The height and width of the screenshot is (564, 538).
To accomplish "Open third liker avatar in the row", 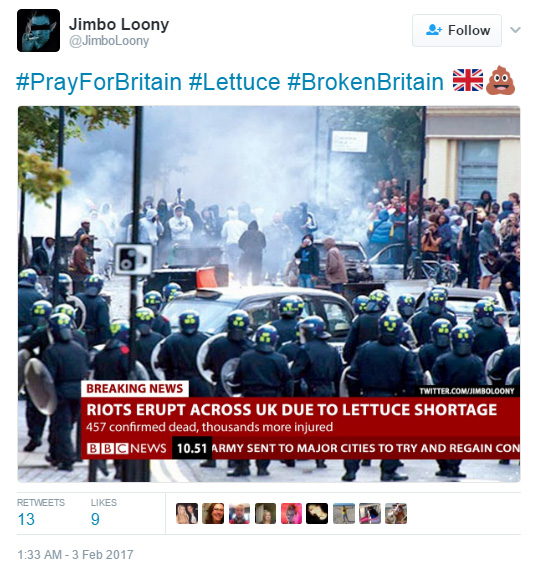I will (x=239, y=513).
